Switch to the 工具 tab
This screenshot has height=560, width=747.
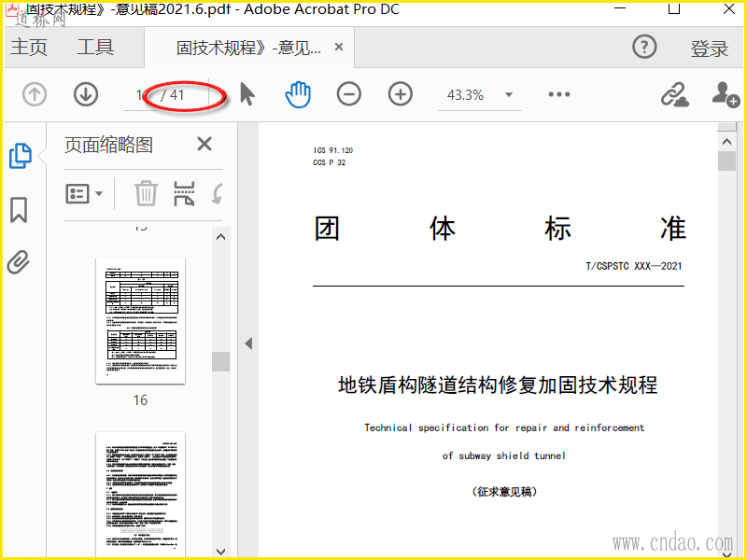[x=95, y=48]
